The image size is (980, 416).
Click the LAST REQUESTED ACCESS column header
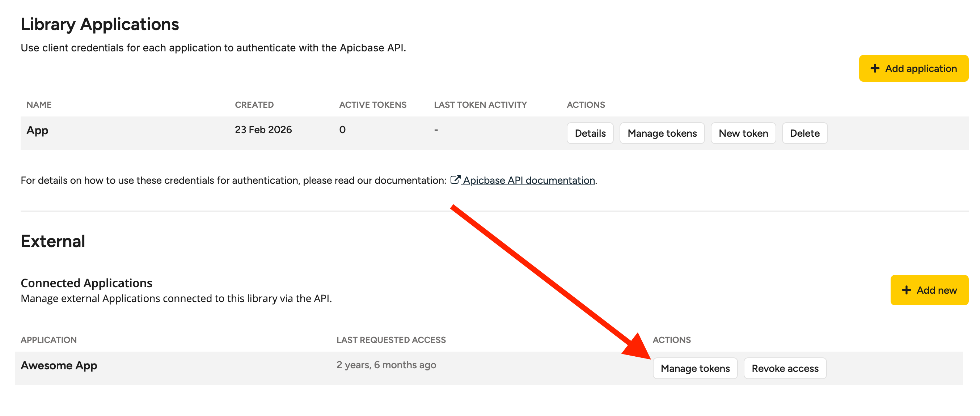click(391, 340)
